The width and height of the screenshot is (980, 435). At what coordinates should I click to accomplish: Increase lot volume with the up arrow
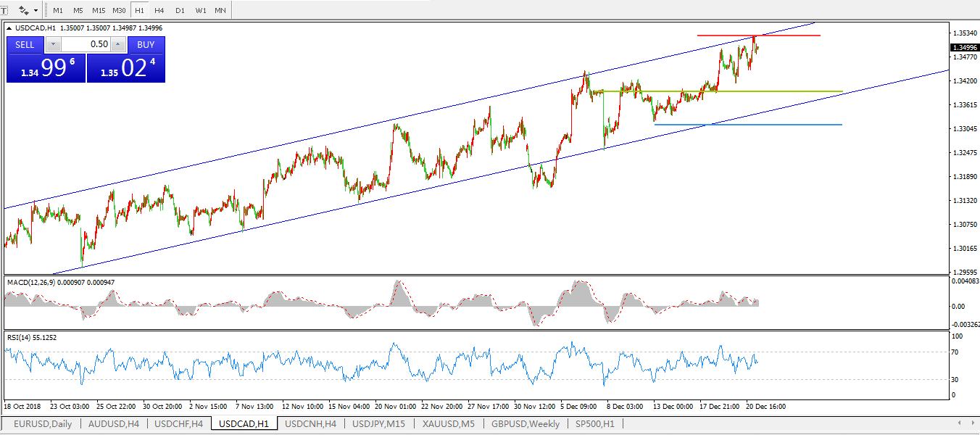pos(117,44)
